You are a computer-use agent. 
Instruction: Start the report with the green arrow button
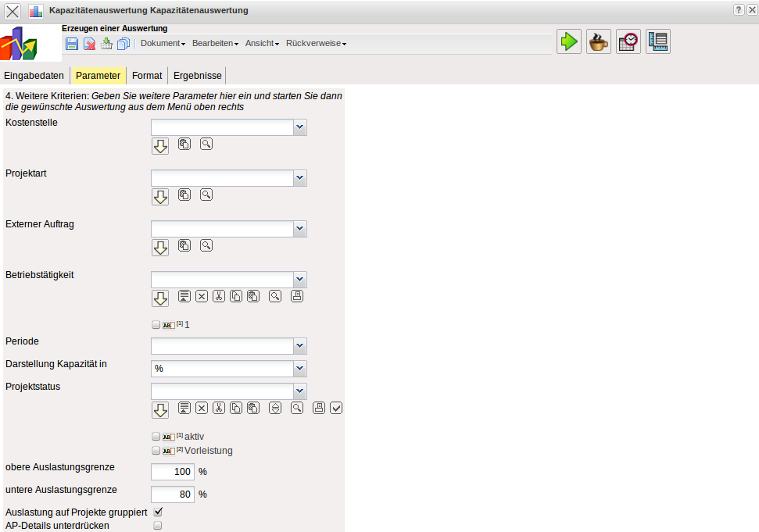click(569, 41)
